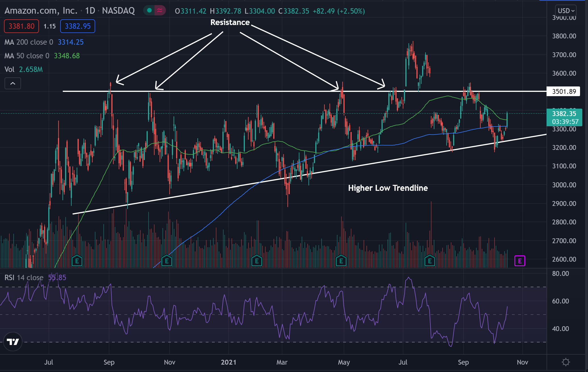The width and height of the screenshot is (588, 372).
Task: Click the Jul label at the left end of the time axis
Action: [x=49, y=362]
